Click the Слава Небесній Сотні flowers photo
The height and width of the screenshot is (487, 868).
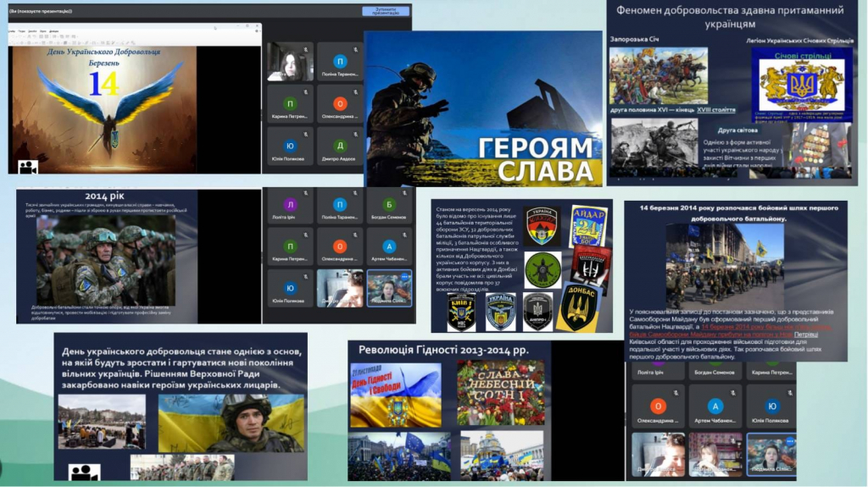click(501, 393)
